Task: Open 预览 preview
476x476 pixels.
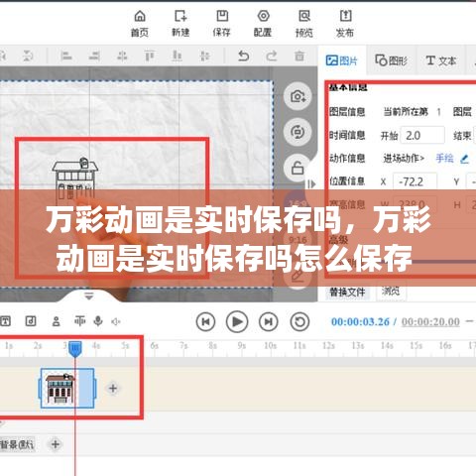Action: [304, 23]
